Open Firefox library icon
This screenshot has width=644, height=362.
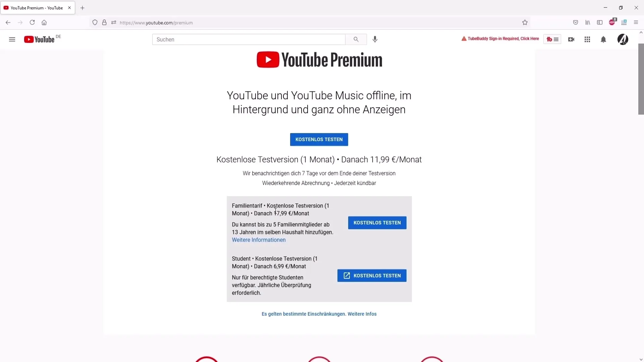(588, 22)
